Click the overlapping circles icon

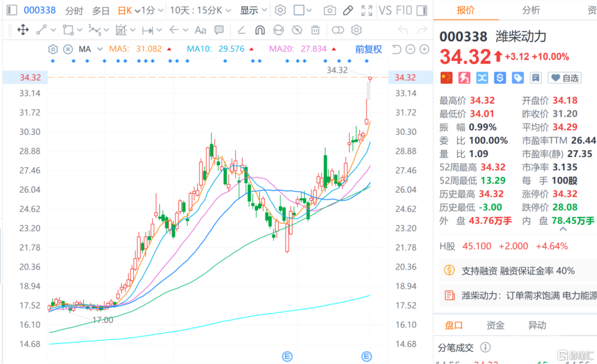click(338, 30)
